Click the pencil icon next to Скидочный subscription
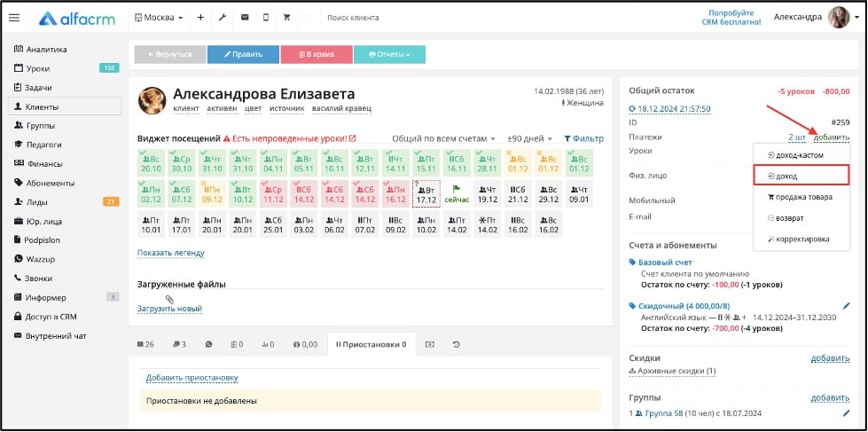The width and height of the screenshot is (868, 432). 845,306
